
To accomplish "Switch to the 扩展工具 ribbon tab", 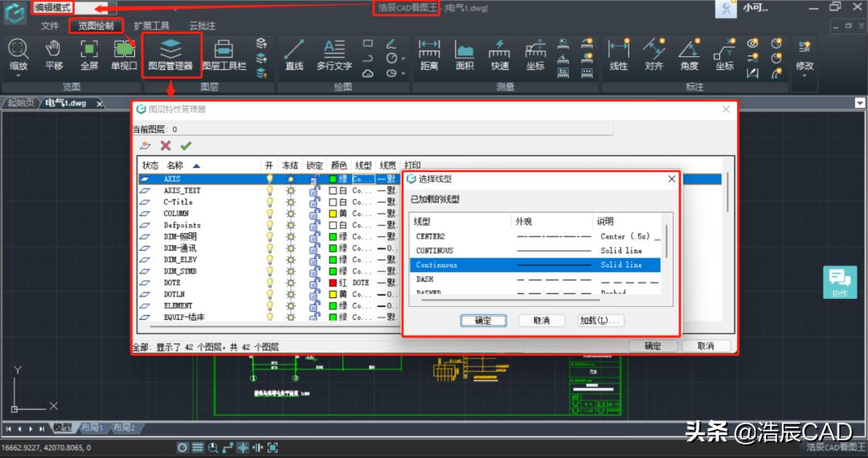I will click(x=151, y=26).
